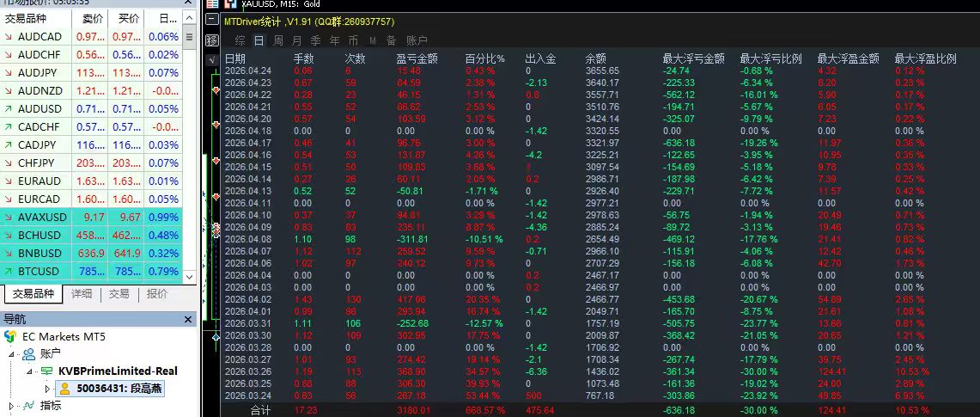Close the 导航 navigator panel
This screenshot has height=417, width=980.
tap(189, 320)
